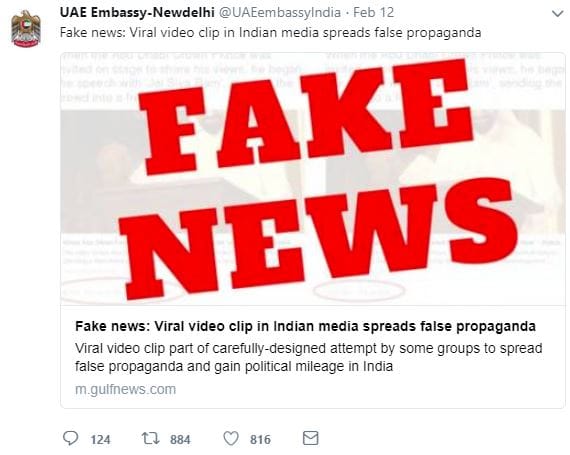Send tweet via envelope message icon
This screenshot has height=455, width=570.
[x=311, y=438]
